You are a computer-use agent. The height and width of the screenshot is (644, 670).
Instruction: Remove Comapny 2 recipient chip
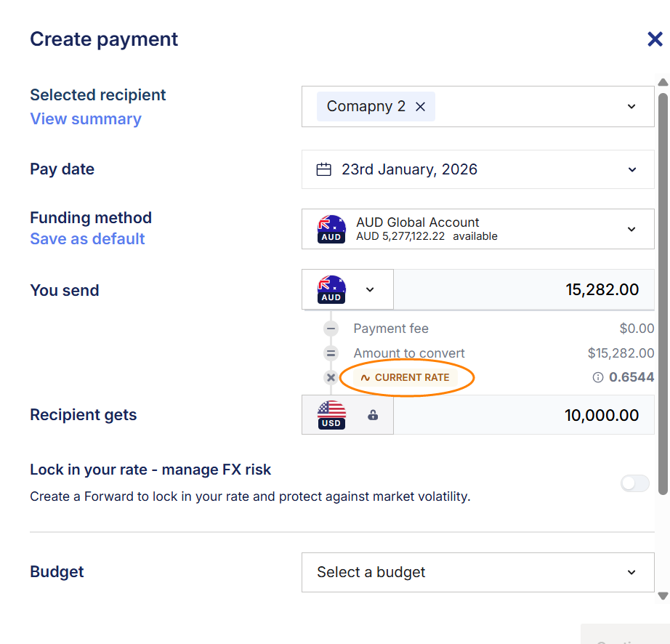click(420, 107)
